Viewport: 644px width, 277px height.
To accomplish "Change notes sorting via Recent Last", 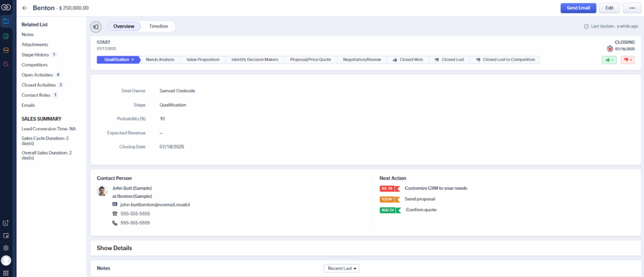I will [x=341, y=268].
